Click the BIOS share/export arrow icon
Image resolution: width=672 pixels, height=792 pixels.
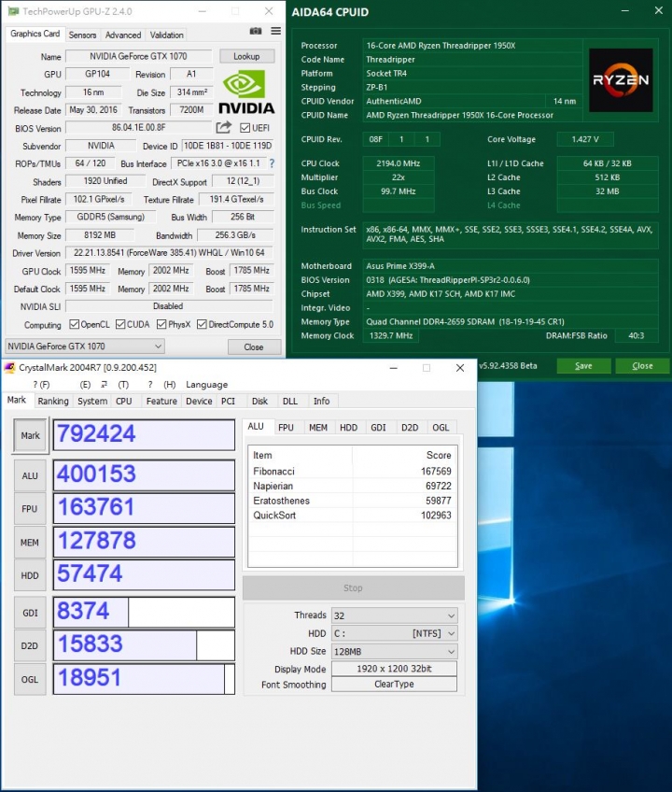pos(224,127)
